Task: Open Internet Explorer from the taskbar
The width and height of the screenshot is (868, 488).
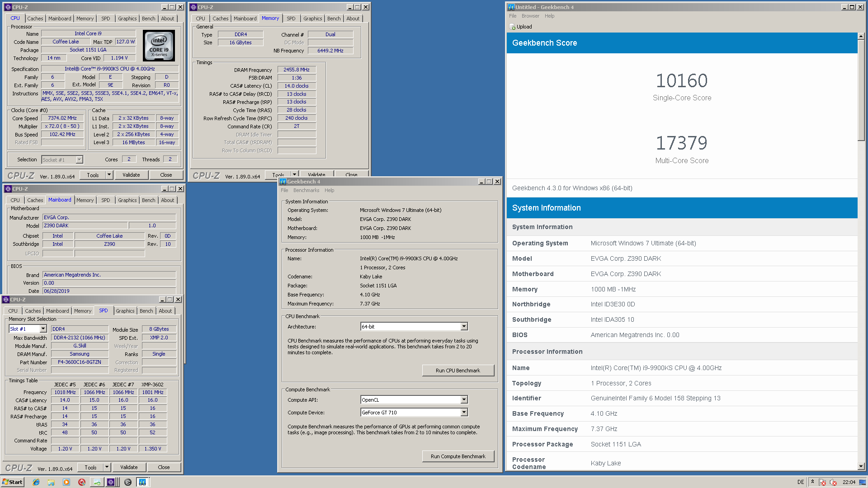Action: [x=36, y=482]
